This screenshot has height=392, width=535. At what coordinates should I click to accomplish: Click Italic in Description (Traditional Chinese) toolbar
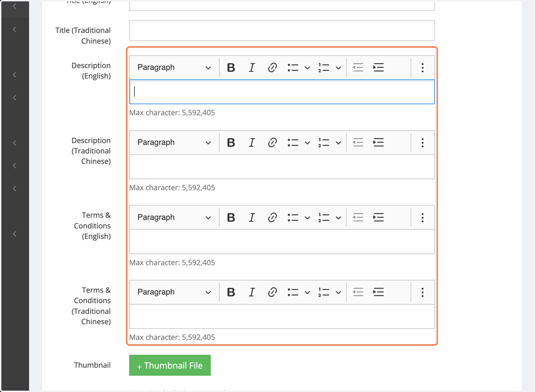click(x=251, y=143)
